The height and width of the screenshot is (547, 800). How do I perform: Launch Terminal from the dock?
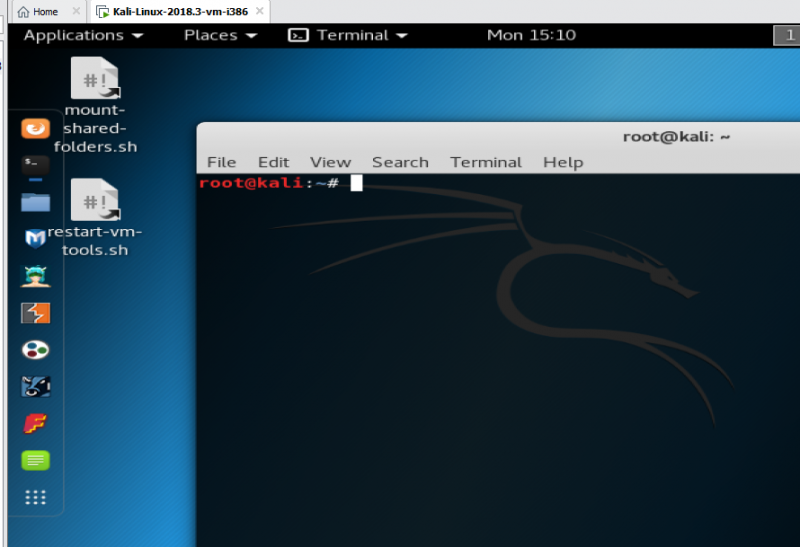[35, 165]
